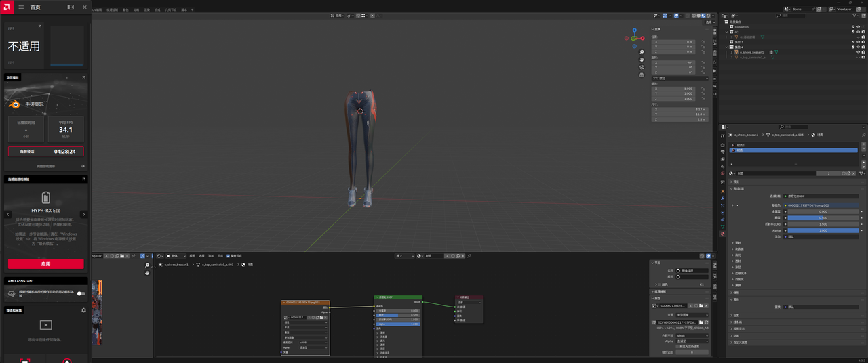The height and width of the screenshot is (363, 868).
Task: Open node editor 视图 menu
Action: tap(193, 256)
